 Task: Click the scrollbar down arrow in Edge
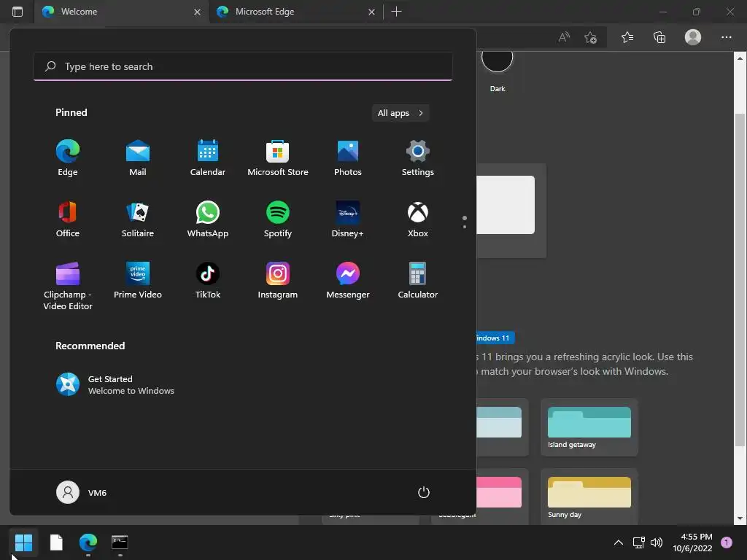(x=740, y=518)
